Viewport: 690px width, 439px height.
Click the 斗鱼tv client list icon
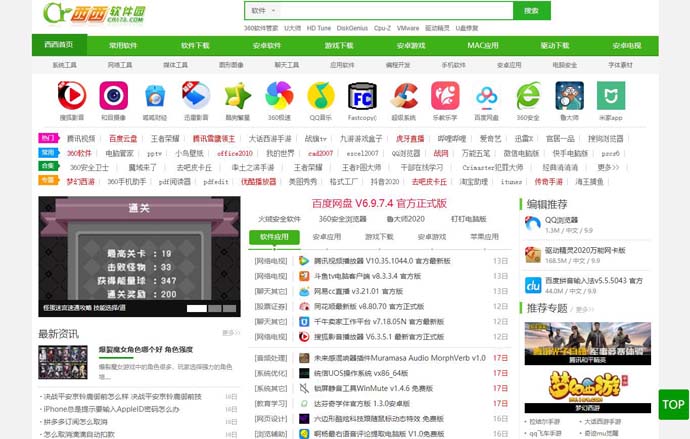click(304, 276)
